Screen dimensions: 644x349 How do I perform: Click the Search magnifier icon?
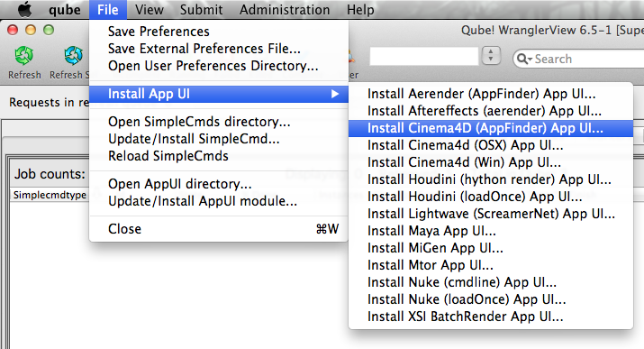[x=522, y=59]
